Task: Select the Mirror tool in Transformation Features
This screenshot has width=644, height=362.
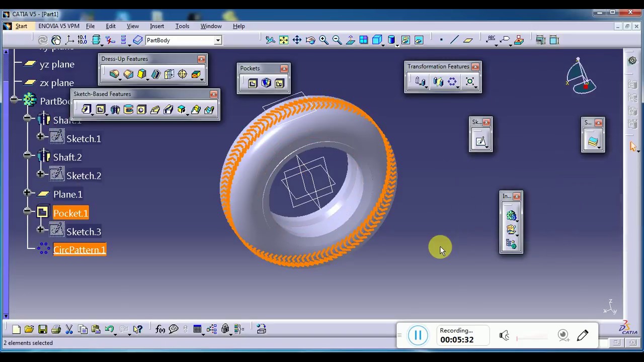Action: [438, 81]
